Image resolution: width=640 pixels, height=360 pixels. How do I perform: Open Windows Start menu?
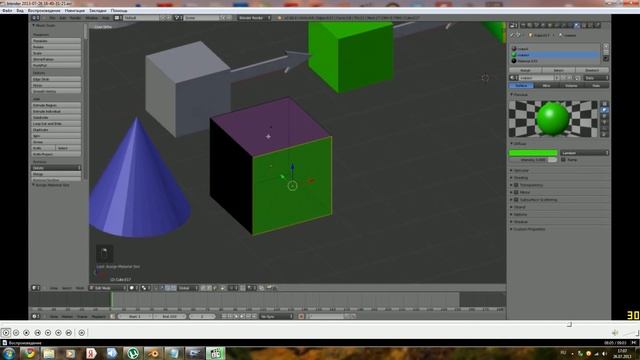8,353
